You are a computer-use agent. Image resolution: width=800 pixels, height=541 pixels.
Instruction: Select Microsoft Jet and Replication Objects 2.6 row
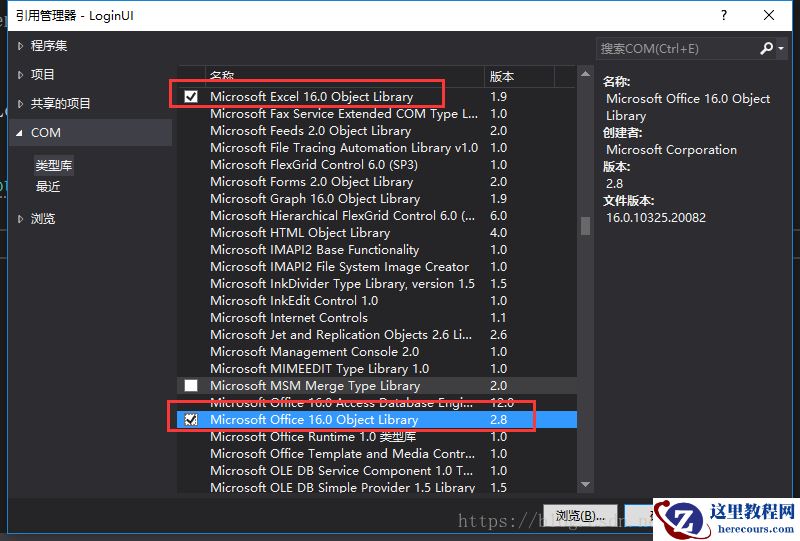[378, 335]
